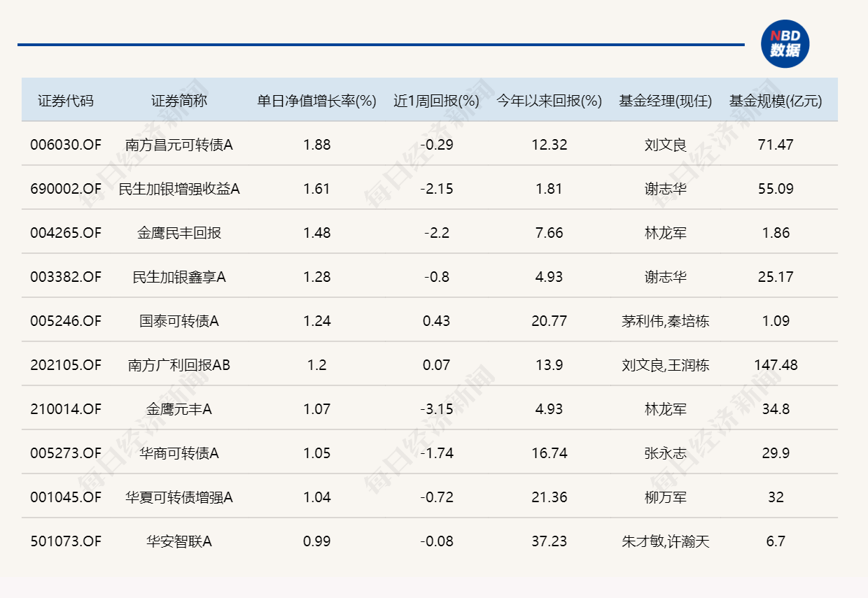Click the 近1周回报(%) column header
This screenshot has height=598, width=868.
437,101
